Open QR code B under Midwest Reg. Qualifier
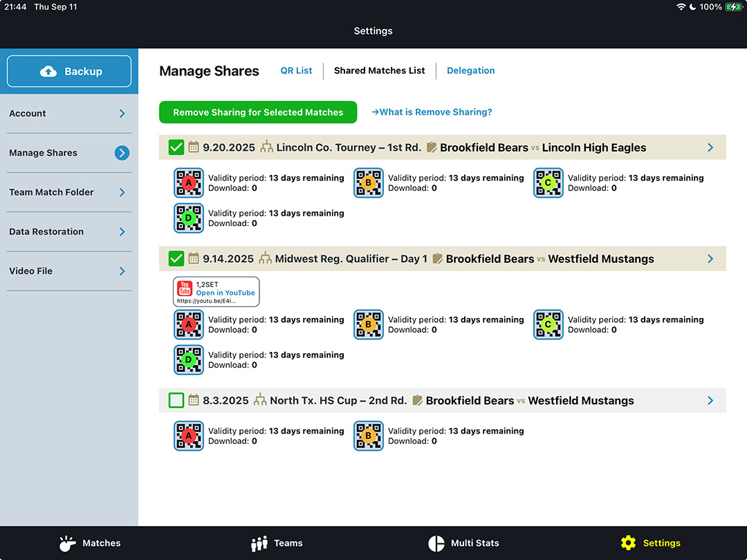The height and width of the screenshot is (560, 747). (x=369, y=325)
